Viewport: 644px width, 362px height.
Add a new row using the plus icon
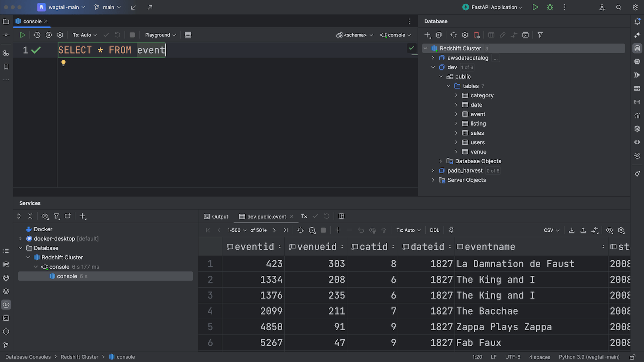click(x=338, y=230)
